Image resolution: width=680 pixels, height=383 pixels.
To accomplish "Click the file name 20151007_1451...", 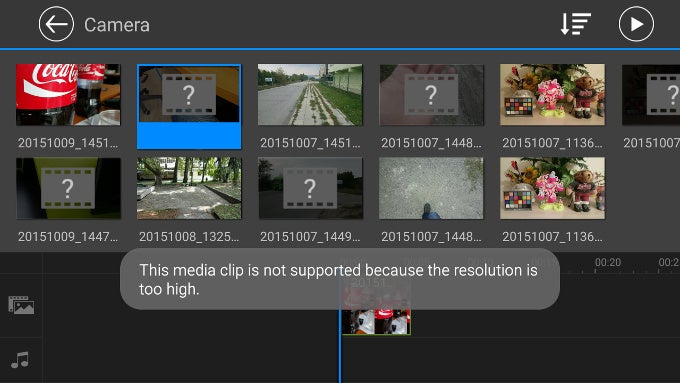I will click(310, 143).
